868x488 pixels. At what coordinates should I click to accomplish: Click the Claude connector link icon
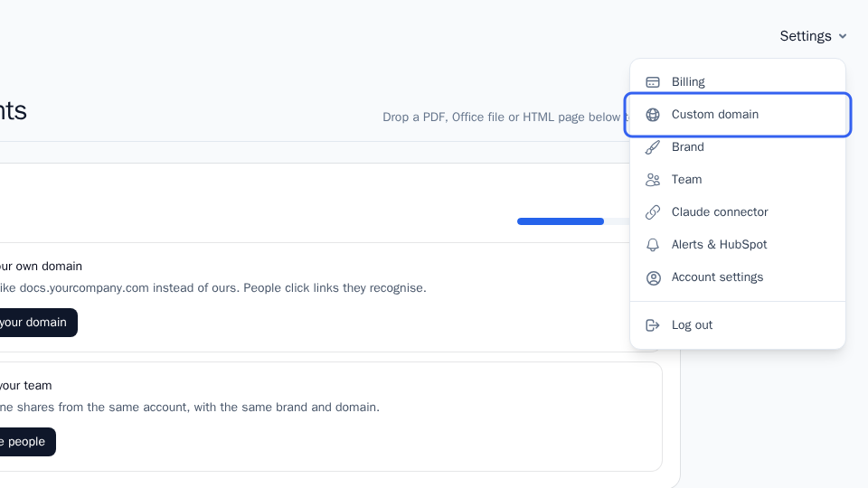tap(653, 211)
